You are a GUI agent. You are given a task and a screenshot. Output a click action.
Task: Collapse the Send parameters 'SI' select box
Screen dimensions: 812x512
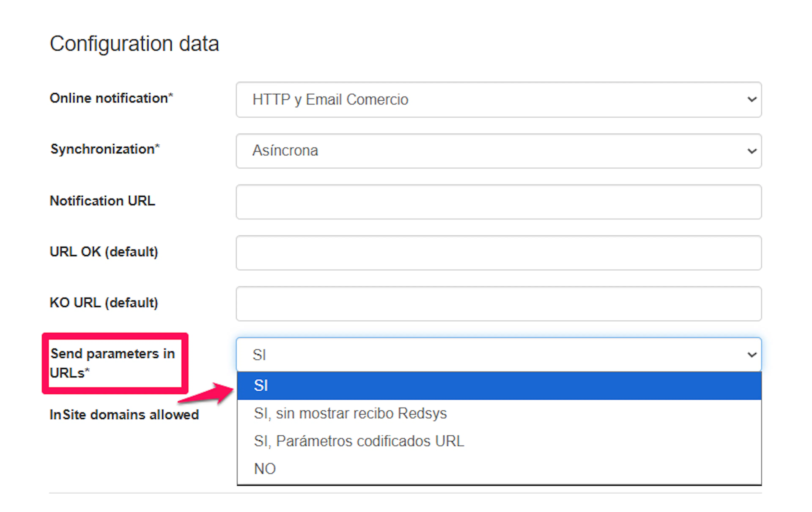[x=499, y=354]
